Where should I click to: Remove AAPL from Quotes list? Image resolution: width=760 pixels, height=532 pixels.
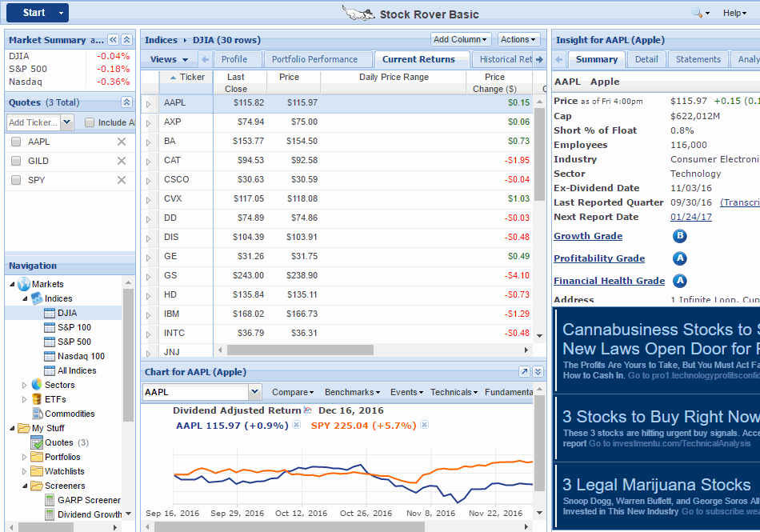pos(121,142)
